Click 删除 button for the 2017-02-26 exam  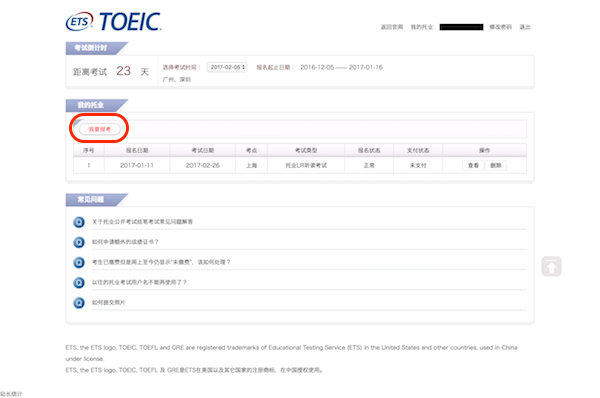[496, 165]
